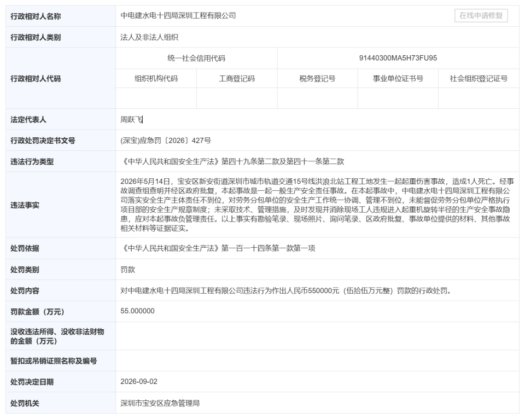525x420 pixels.
Task: Click the 社会组织登记证号 column header
Action: pos(479,79)
